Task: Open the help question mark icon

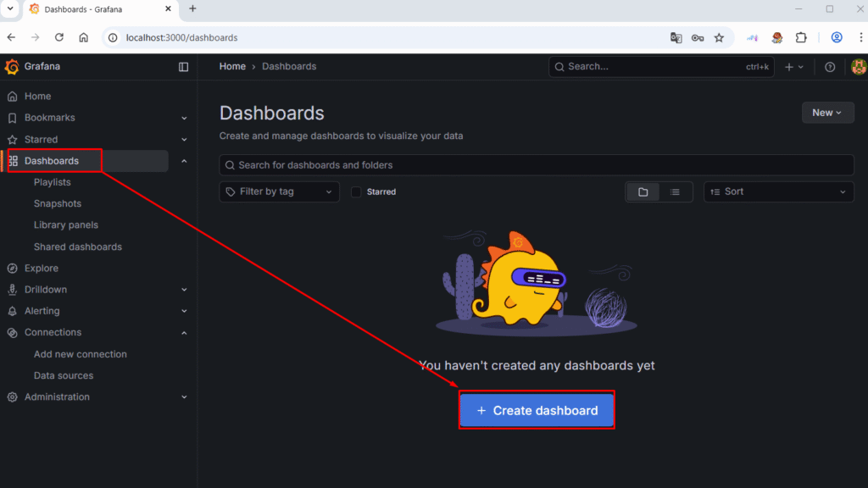Action: pyautogui.click(x=830, y=67)
